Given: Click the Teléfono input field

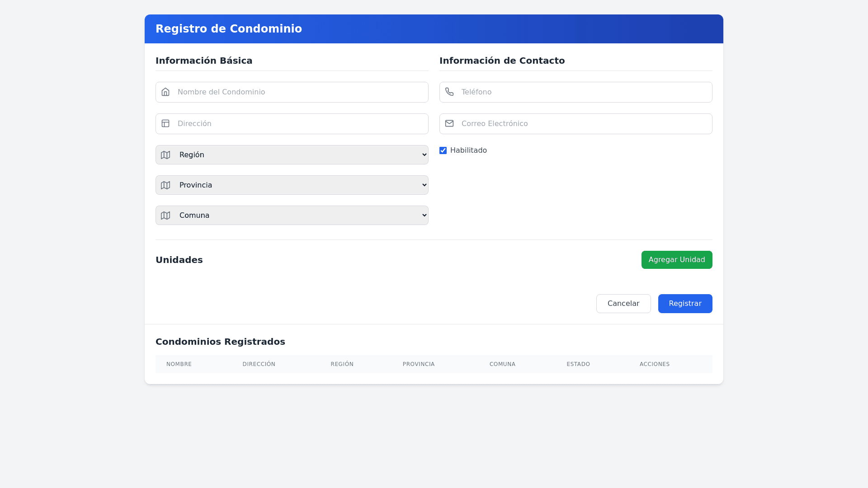Looking at the screenshot, I should (583, 92).
